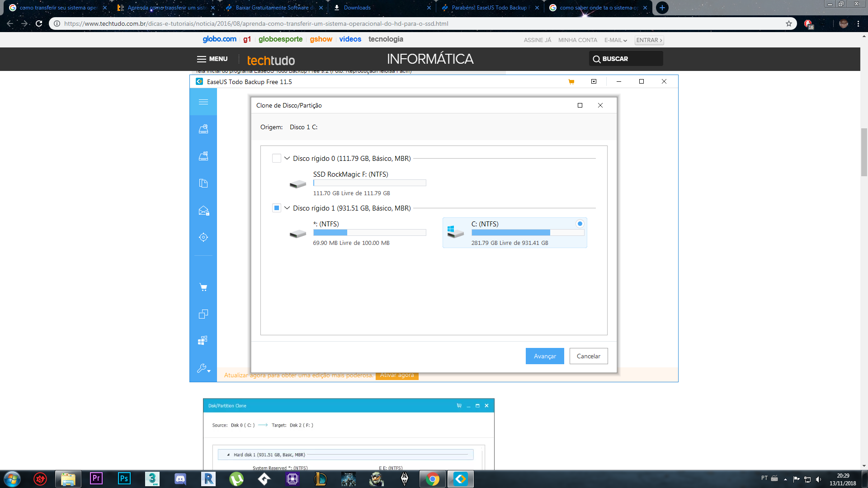
Task: Collapse the Disco rígido 1 group
Action: [287, 208]
